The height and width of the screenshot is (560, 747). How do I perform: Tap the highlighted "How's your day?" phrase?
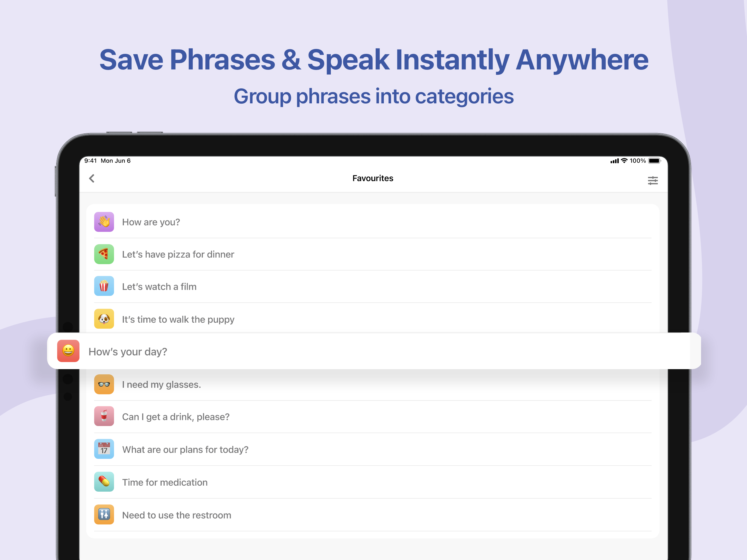(x=374, y=351)
